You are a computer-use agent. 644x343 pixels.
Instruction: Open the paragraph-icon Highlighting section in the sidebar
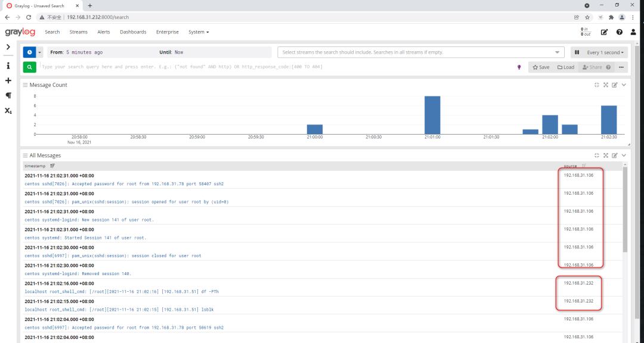(8, 95)
